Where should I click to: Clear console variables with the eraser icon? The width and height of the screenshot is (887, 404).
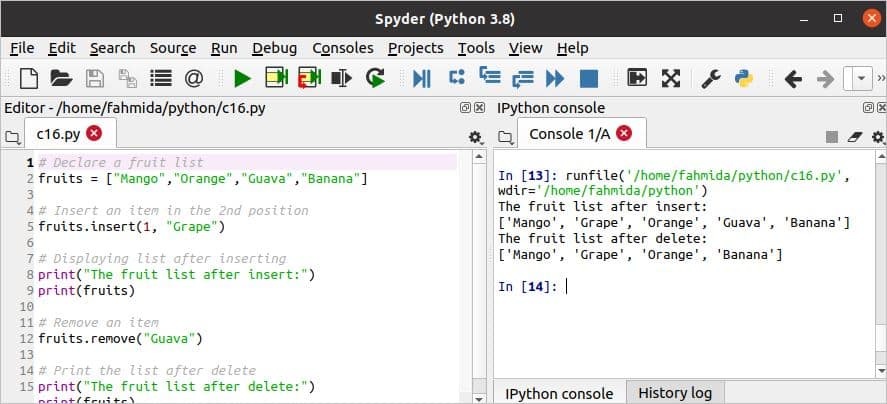point(855,137)
